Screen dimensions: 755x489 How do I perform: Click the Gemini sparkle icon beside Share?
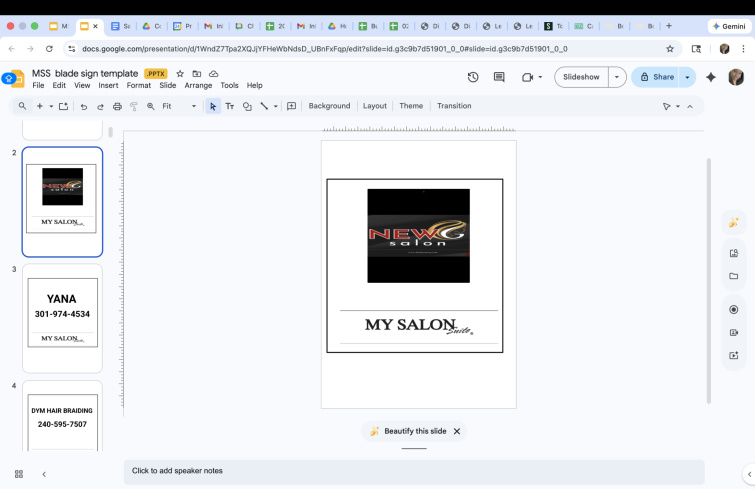(711, 77)
